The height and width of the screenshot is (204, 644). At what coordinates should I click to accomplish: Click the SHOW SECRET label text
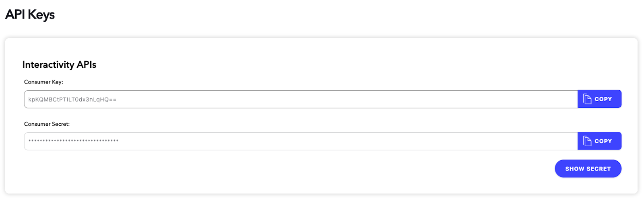coord(588,169)
